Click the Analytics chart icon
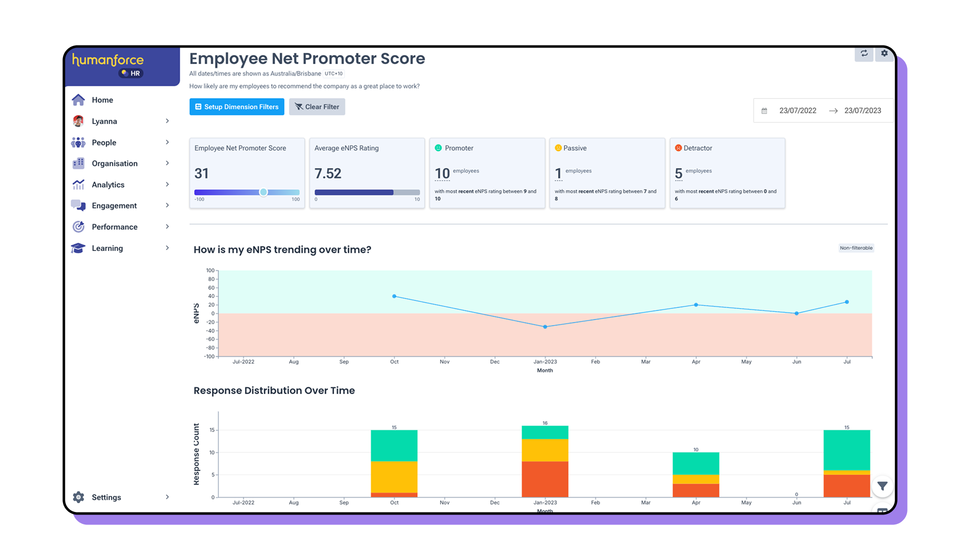The width and height of the screenshot is (960, 560). click(x=78, y=184)
